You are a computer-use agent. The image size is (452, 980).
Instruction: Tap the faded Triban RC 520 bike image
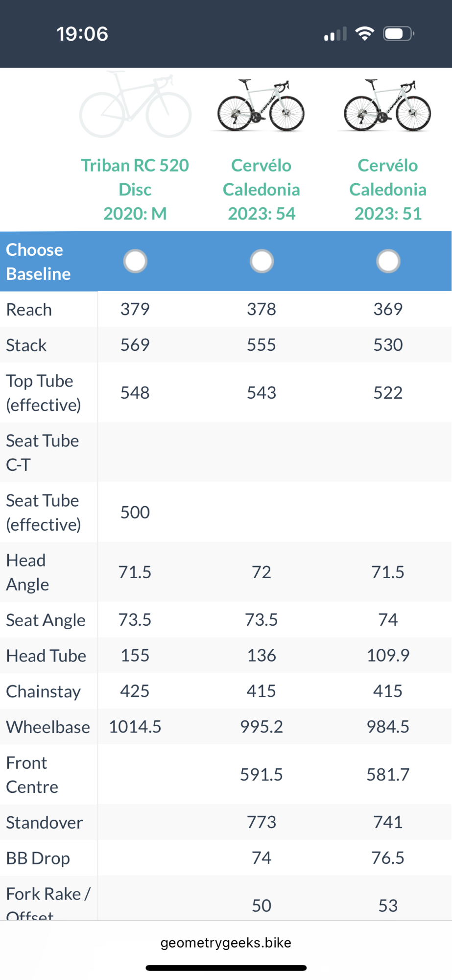pyautogui.click(x=135, y=105)
